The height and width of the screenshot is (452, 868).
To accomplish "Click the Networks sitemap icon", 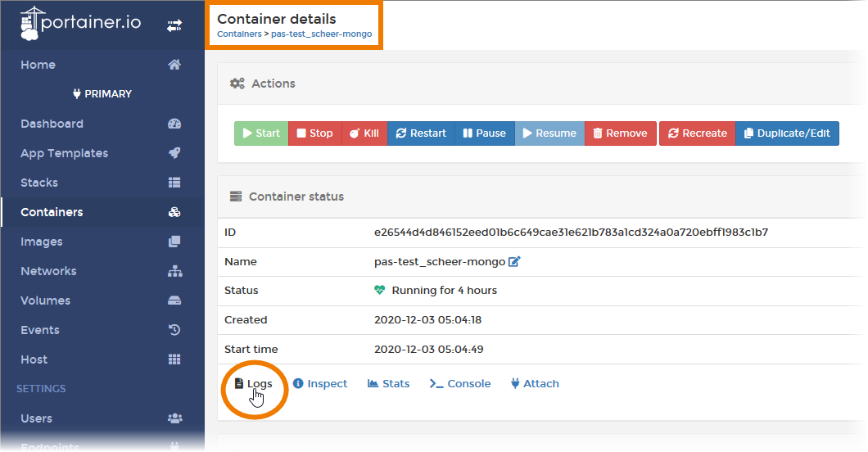I will [x=174, y=271].
